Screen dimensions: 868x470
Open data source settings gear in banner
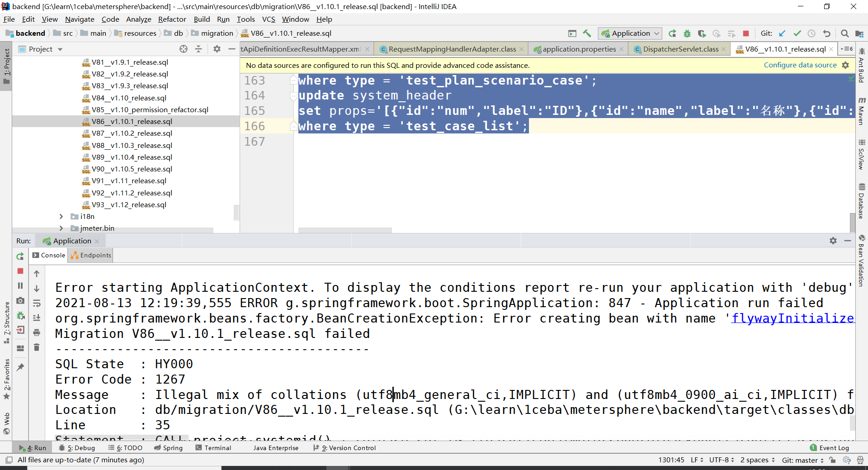tap(845, 65)
